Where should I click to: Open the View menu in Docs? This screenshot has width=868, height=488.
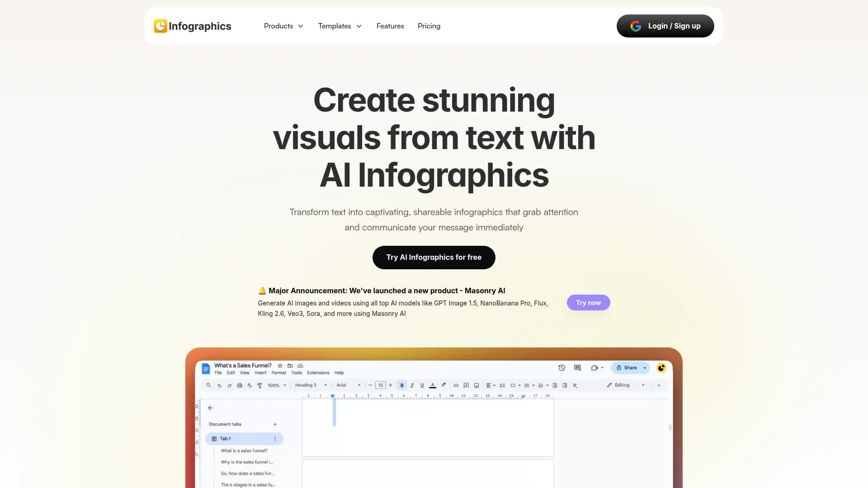click(245, 373)
